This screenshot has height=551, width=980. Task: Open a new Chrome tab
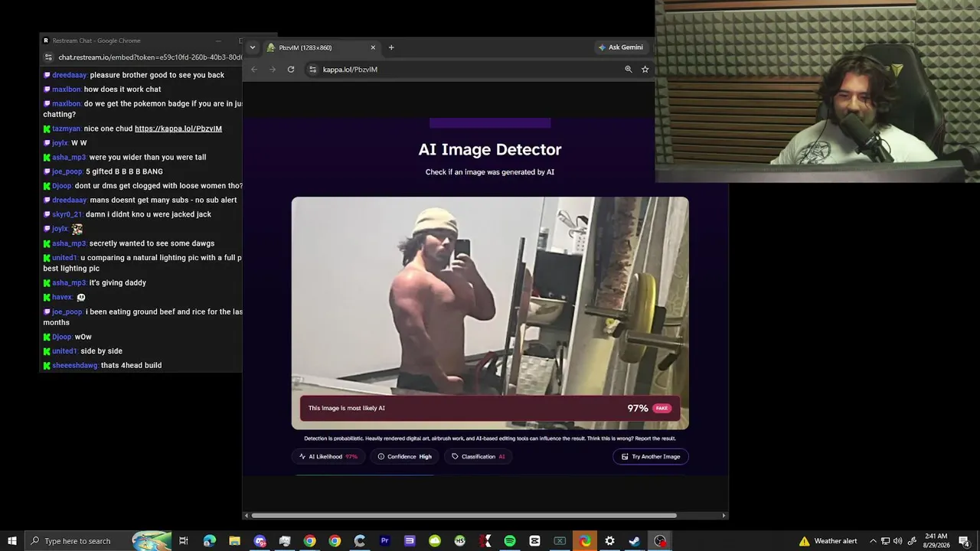(391, 47)
